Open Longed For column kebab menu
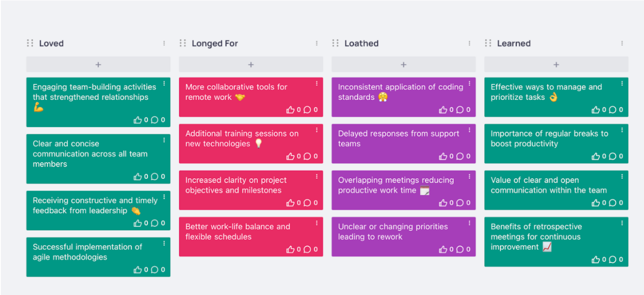The height and width of the screenshot is (295, 644). (317, 43)
